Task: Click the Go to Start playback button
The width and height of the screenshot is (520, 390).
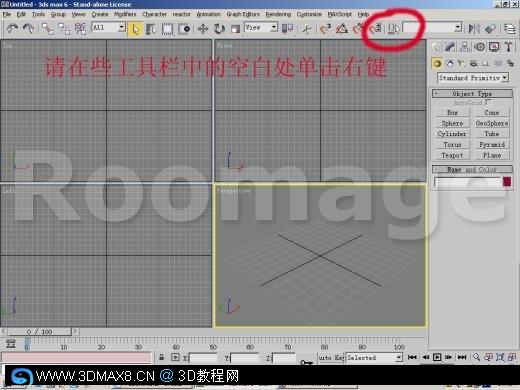Action: 412,357
